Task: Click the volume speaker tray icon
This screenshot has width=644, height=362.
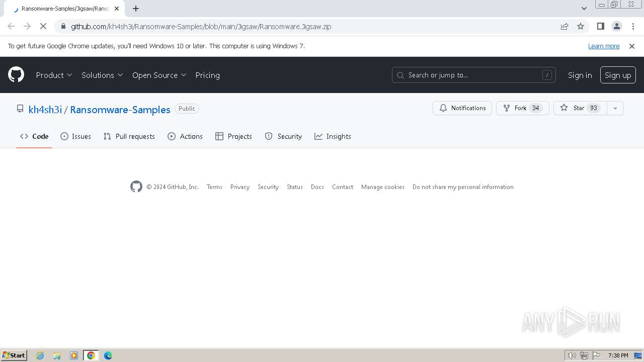Action: 572,355
